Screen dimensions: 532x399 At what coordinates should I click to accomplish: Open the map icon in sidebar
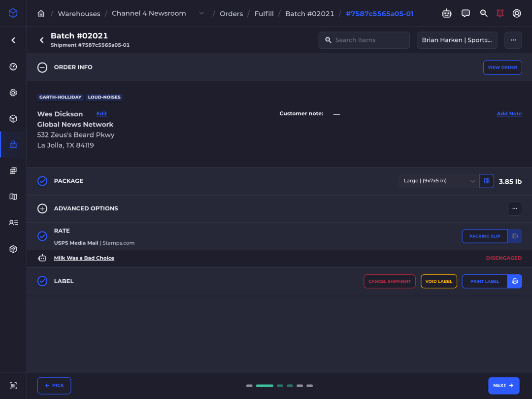[13, 197]
